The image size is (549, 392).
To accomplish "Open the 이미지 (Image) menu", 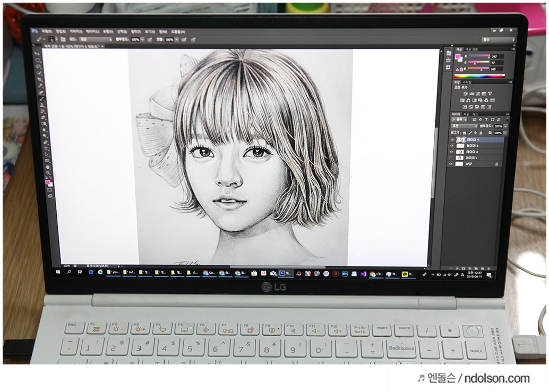I will pos(76,31).
